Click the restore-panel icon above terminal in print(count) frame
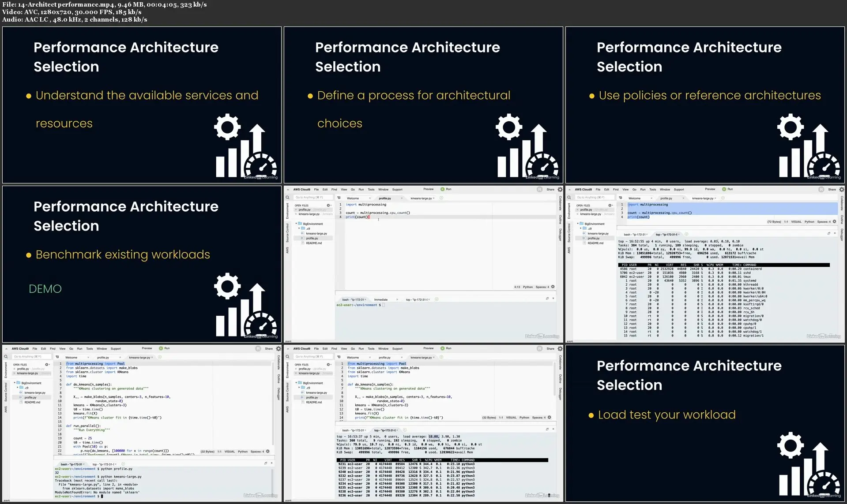 pyautogui.click(x=547, y=299)
